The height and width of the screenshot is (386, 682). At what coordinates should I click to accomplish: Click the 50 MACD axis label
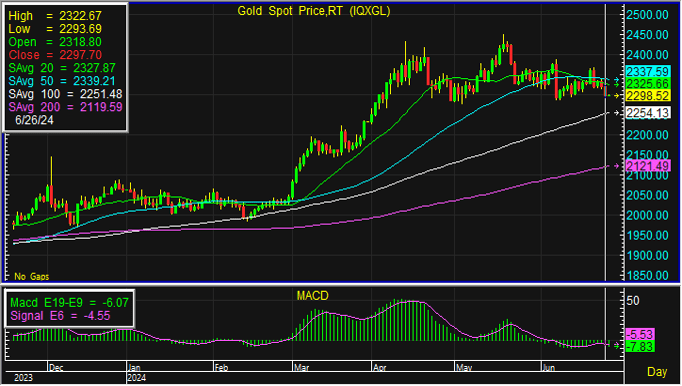point(633,301)
